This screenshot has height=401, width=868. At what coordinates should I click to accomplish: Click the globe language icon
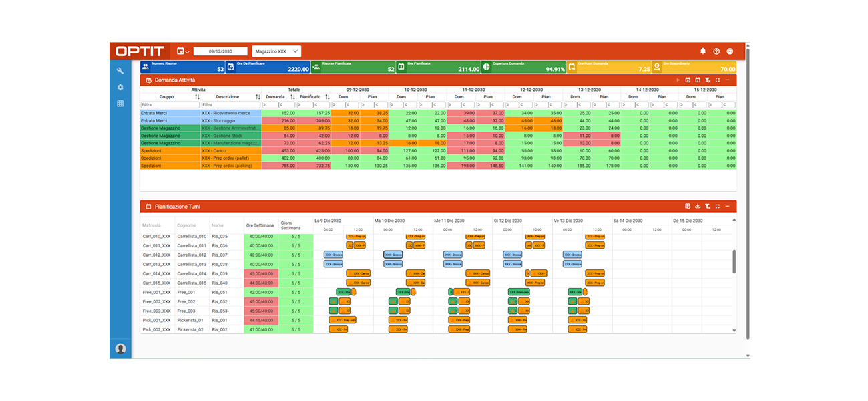[730, 51]
